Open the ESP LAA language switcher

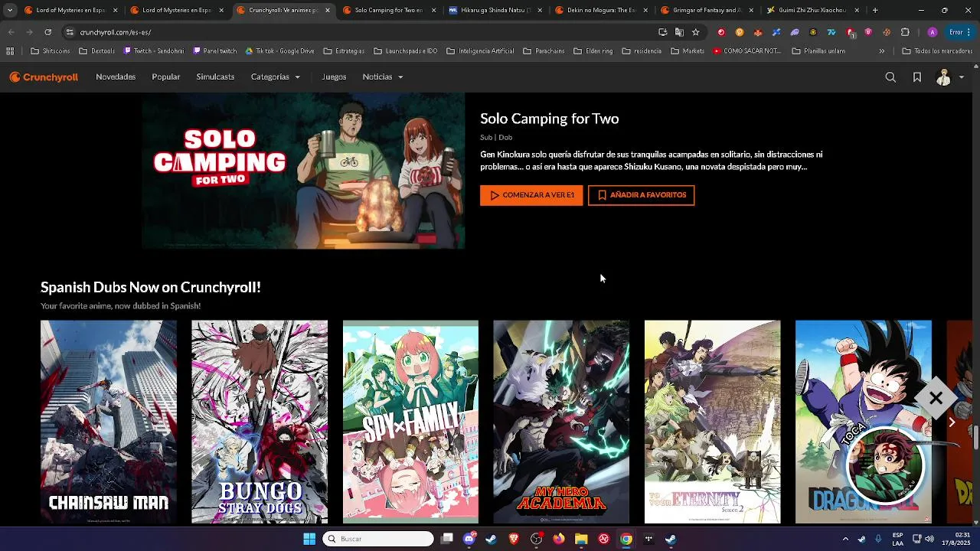pos(897,539)
